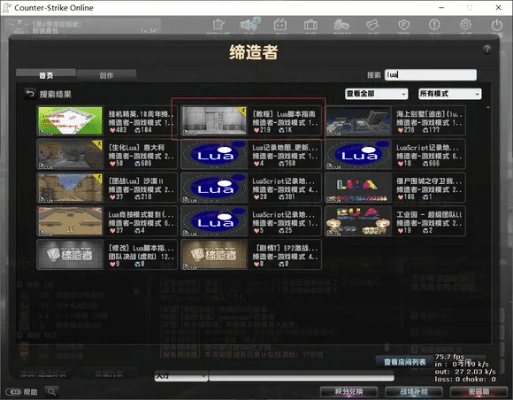Open the 查看全部 filter dropdown
513x400 pixels.
click(376, 94)
